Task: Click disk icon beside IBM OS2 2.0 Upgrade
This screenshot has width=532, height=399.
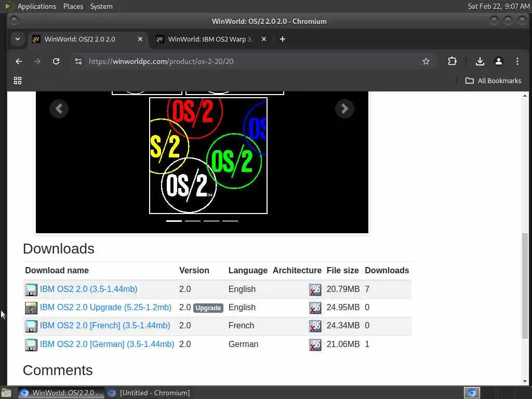Action: coord(31,308)
